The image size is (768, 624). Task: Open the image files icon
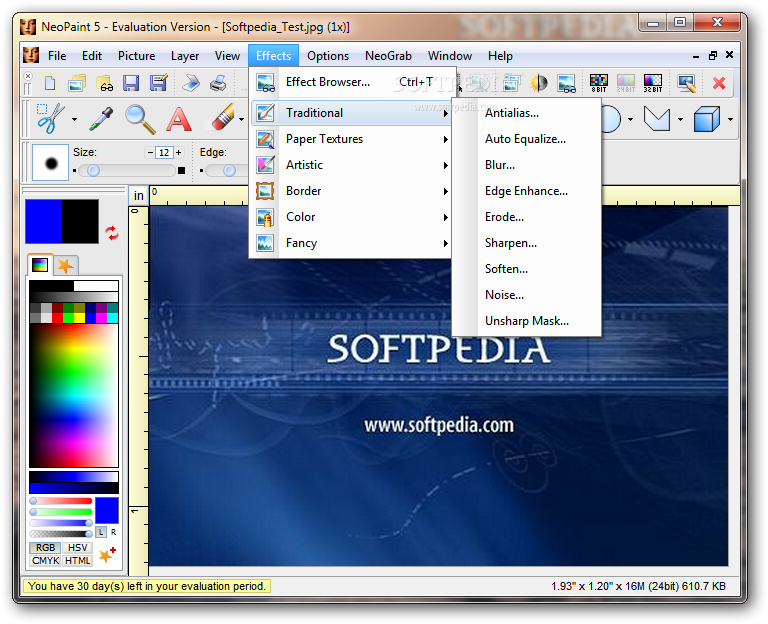coord(76,83)
